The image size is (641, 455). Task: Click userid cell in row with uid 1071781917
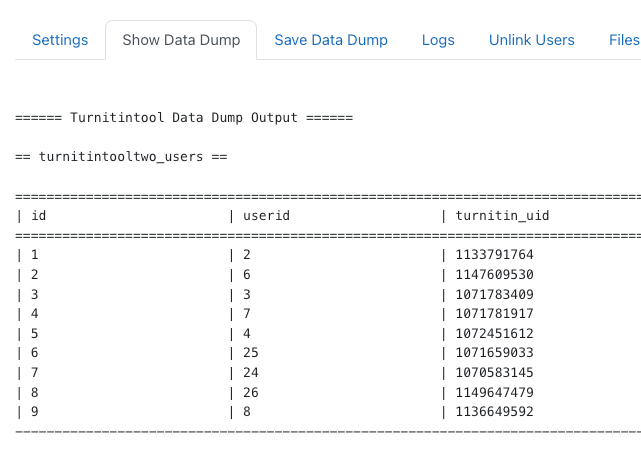pos(247,314)
